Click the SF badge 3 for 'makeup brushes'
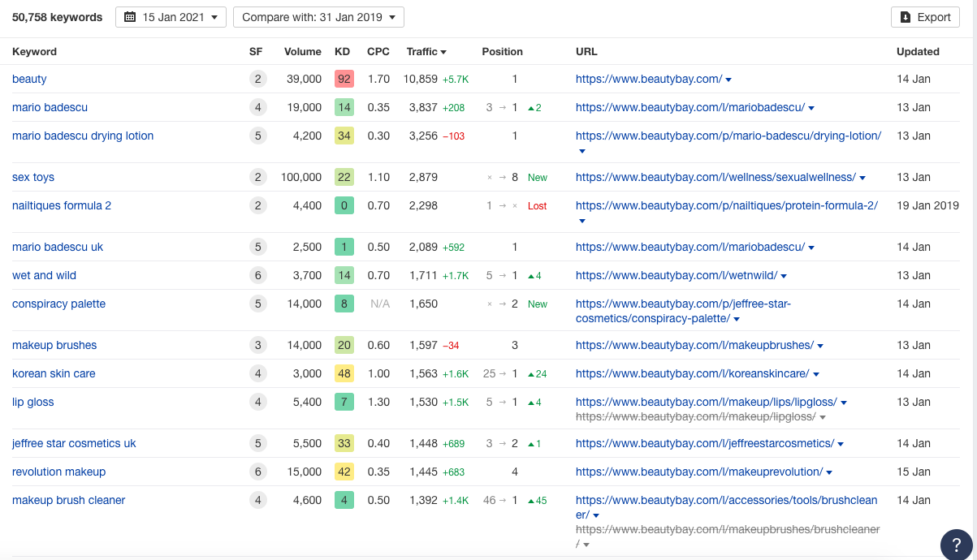The width and height of the screenshot is (977, 560). (258, 345)
